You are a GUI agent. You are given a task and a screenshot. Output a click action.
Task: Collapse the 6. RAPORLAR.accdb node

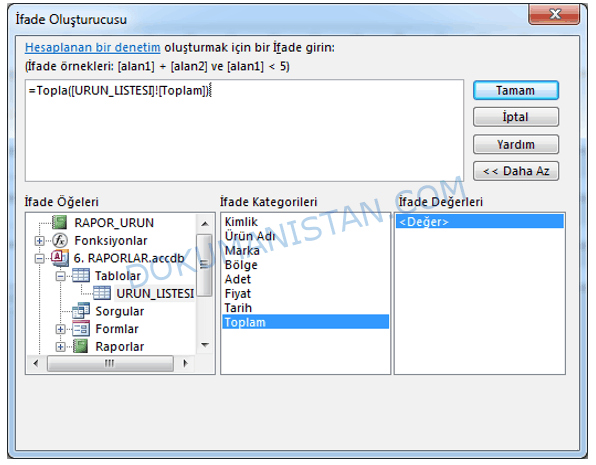pos(39,259)
